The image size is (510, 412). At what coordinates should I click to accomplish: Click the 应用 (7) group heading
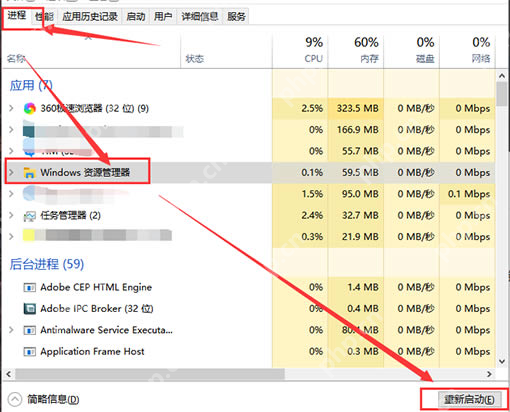pos(31,85)
